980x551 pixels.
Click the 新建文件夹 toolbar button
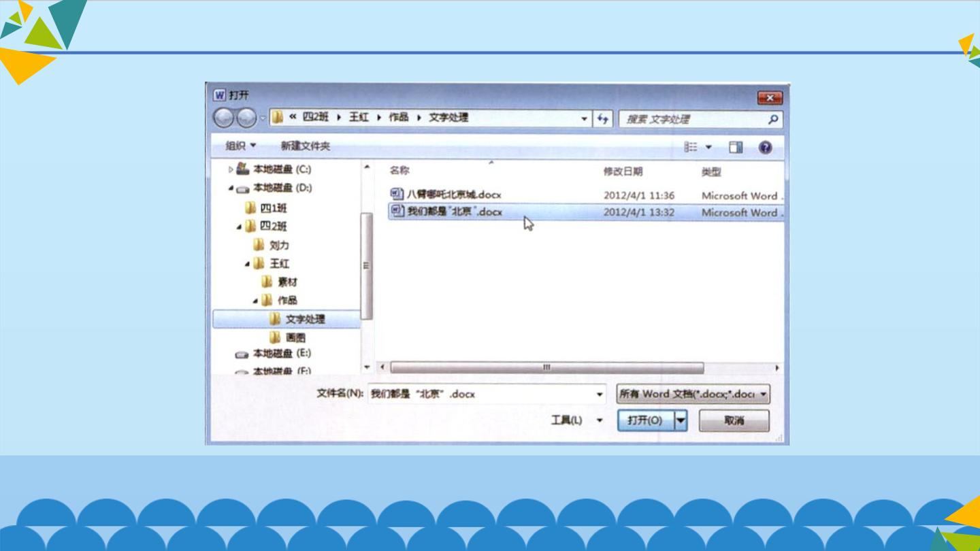[x=306, y=146]
